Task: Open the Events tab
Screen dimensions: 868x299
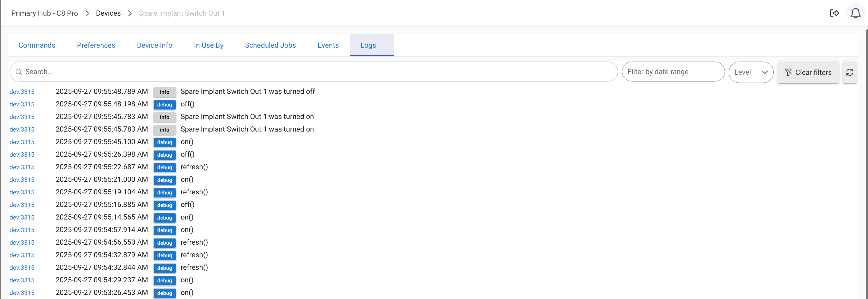Action: click(x=328, y=45)
